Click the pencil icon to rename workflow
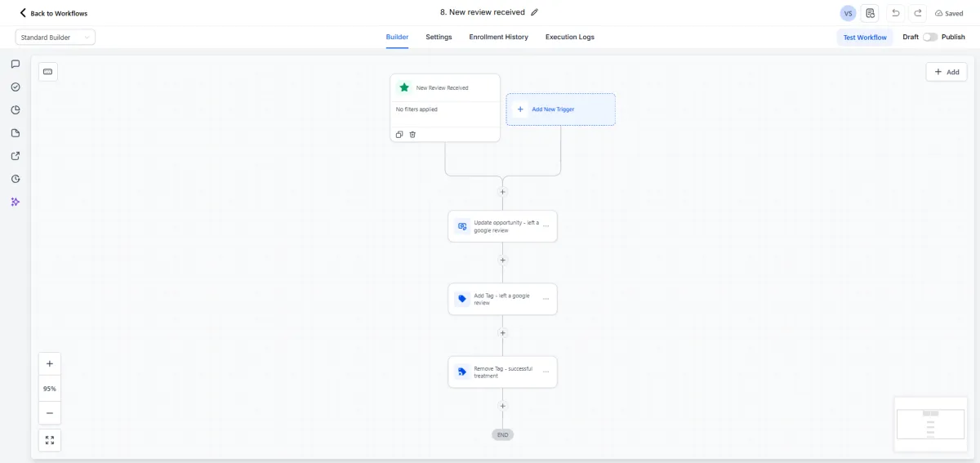This screenshot has height=463, width=980. pos(535,12)
